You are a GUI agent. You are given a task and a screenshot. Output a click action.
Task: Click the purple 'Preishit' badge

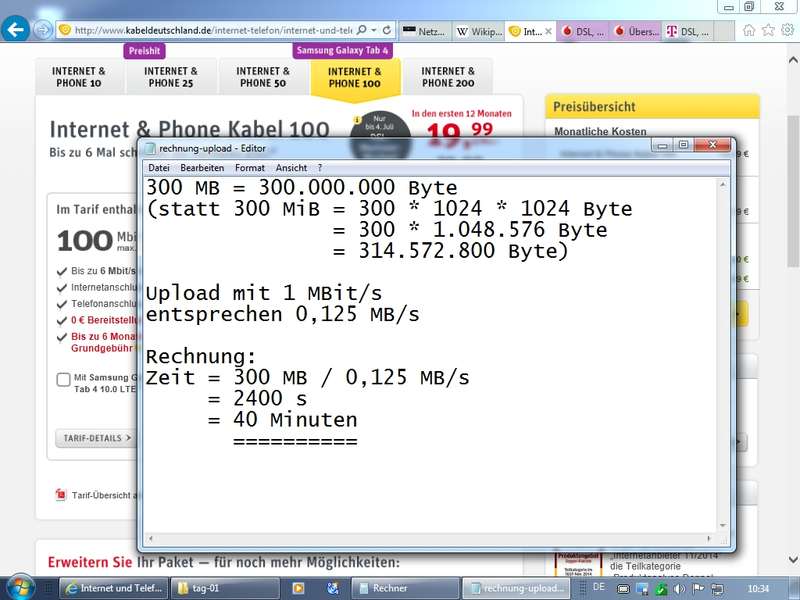coord(144,51)
